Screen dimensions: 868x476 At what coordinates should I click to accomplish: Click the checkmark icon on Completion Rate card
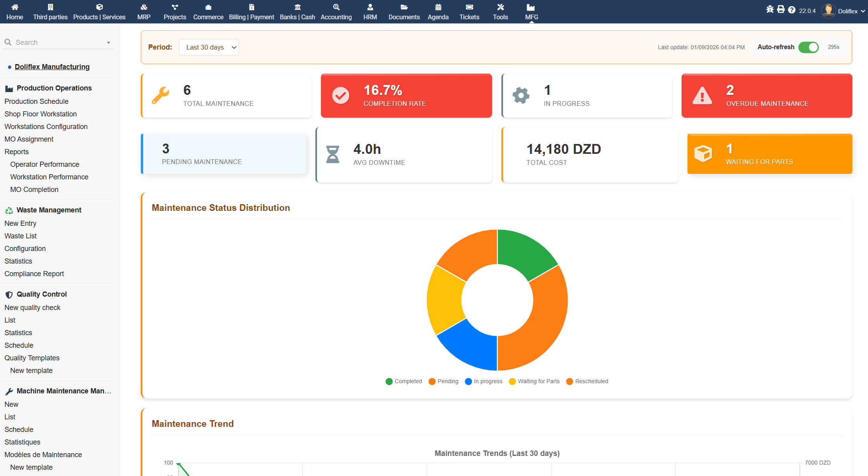(341, 95)
